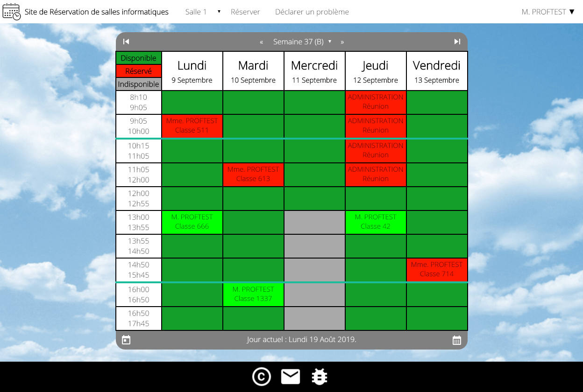The image size is (583, 392).
Task: Click the copyright icon in footer
Action: (x=262, y=377)
